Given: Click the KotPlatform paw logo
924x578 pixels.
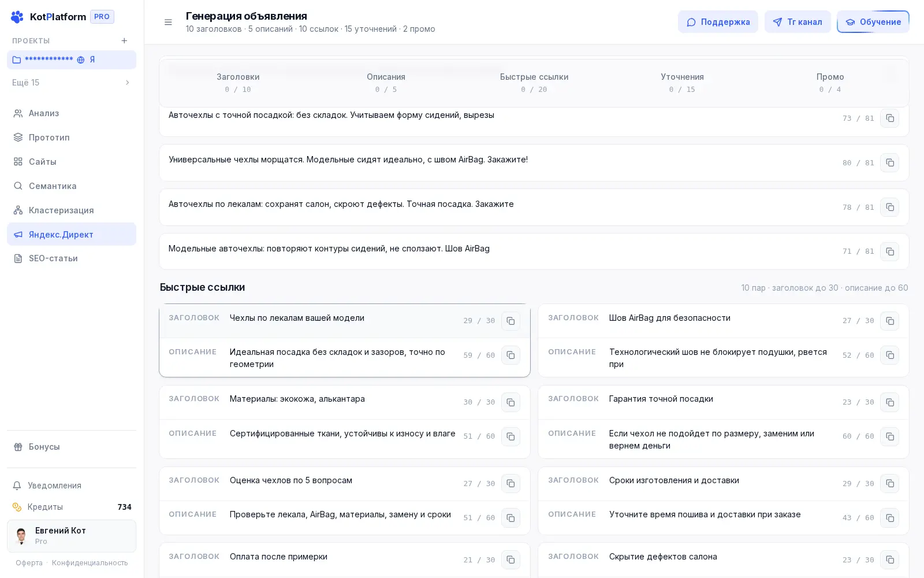Looking at the screenshot, I should [x=17, y=17].
